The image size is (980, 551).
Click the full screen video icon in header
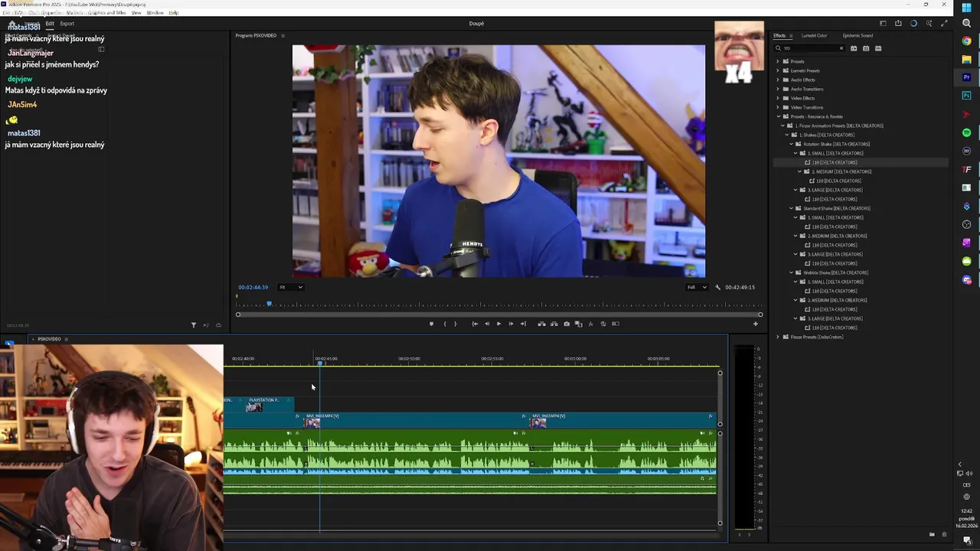click(944, 23)
